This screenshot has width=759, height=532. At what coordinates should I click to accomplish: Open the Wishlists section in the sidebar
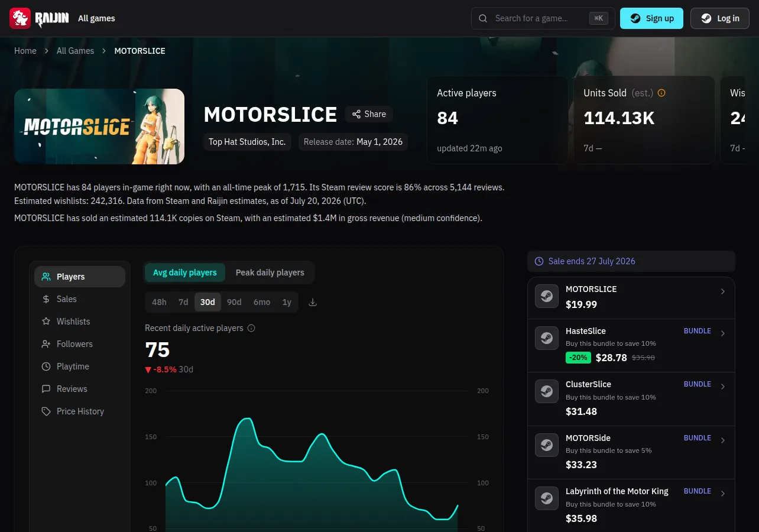(x=80, y=322)
